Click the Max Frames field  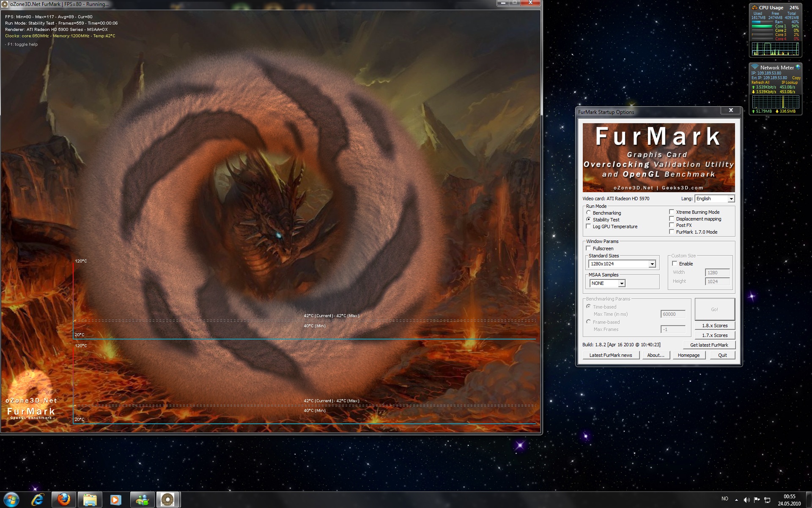[673, 329]
